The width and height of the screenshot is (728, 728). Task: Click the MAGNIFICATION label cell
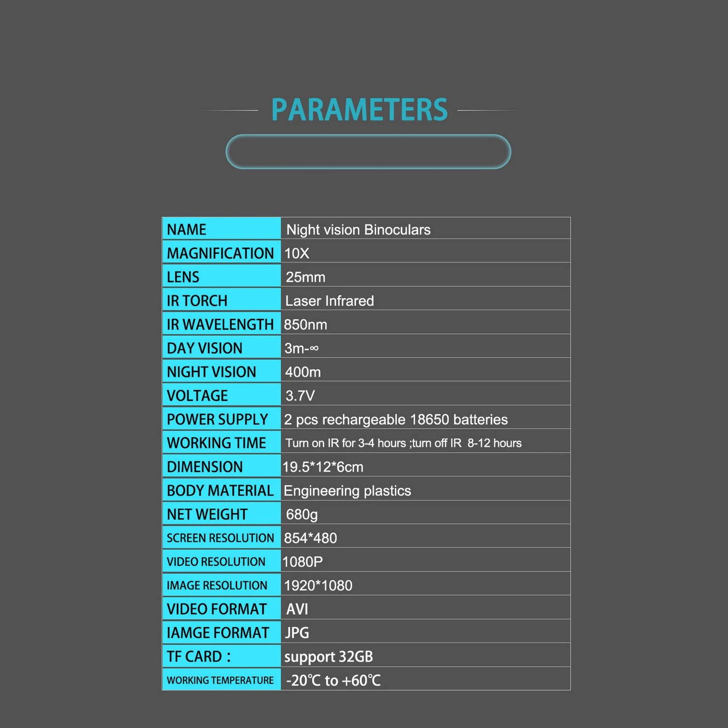click(220, 253)
